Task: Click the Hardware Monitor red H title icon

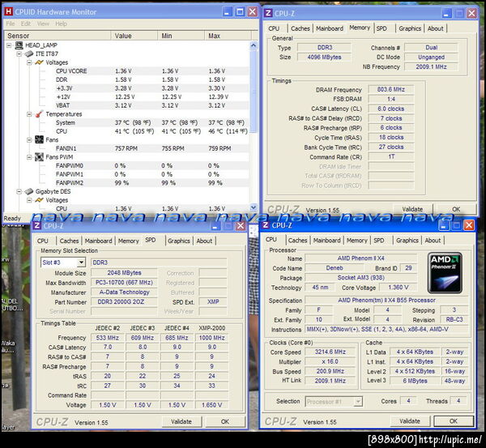Action: (x=9, y=12)
